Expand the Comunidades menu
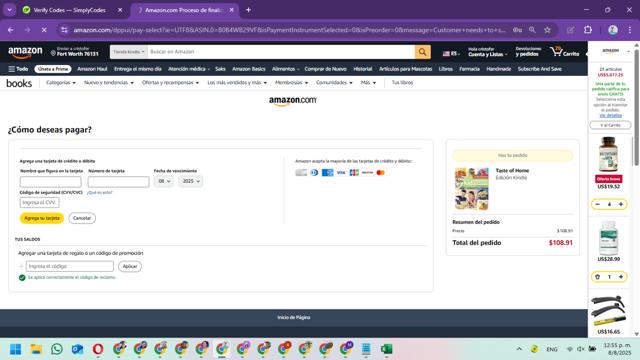This screenshot has height=360, width=640. 334,82
